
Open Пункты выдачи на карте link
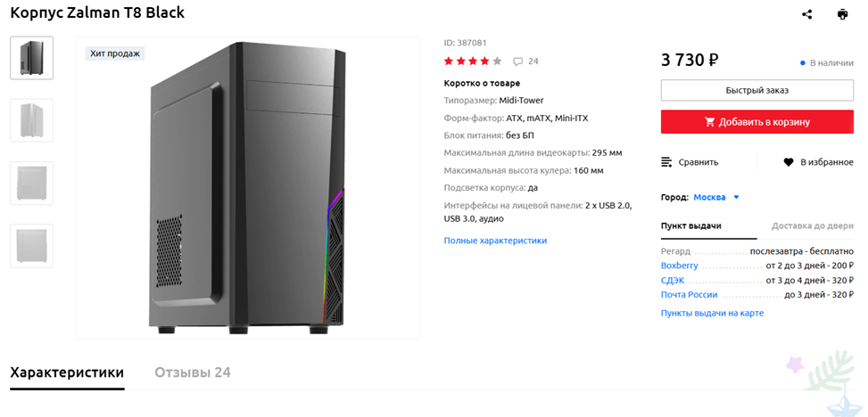712,313
